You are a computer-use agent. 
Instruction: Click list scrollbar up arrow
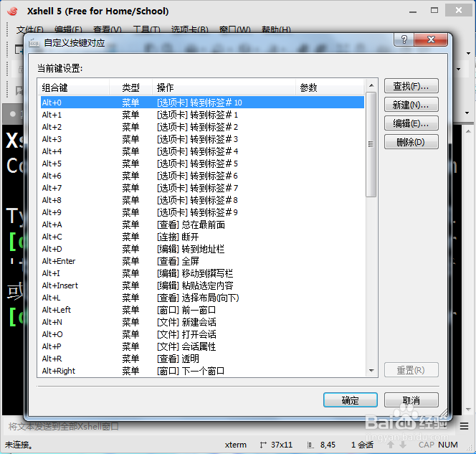pyautogui.click(x=371, y=85)
